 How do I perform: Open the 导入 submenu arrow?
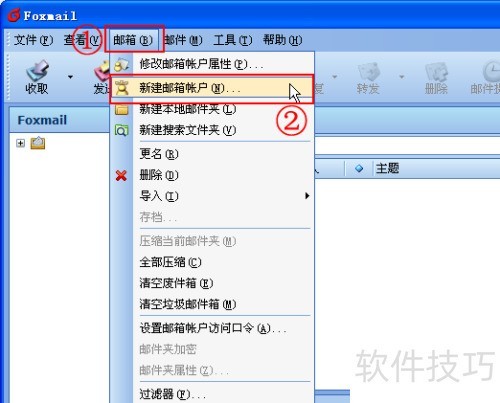tap(307, 196)
